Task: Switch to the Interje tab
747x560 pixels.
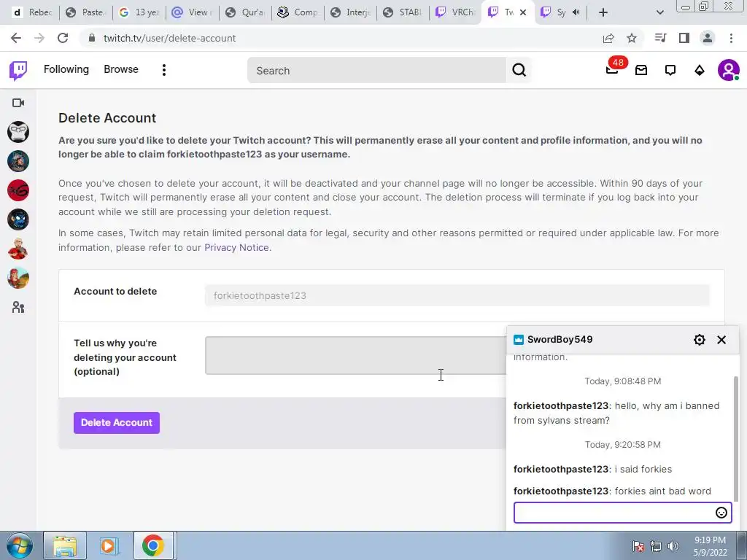Action: (x=351, y=12)
